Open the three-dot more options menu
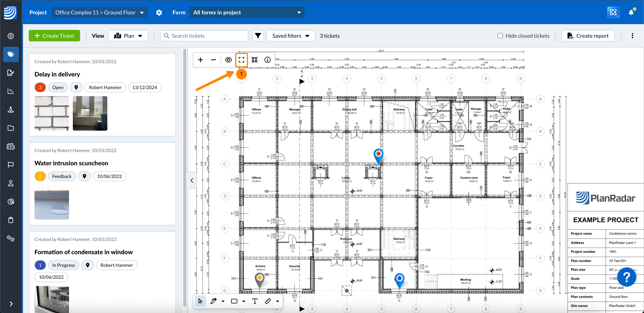 (x=632, y=36)
